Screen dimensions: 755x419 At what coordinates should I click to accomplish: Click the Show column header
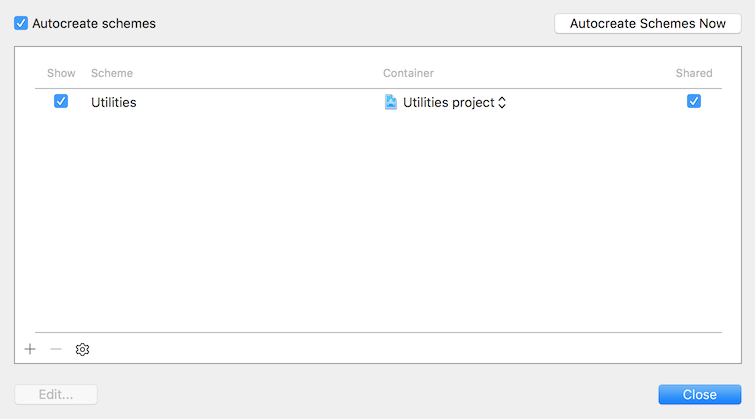(x=61, y=73)
